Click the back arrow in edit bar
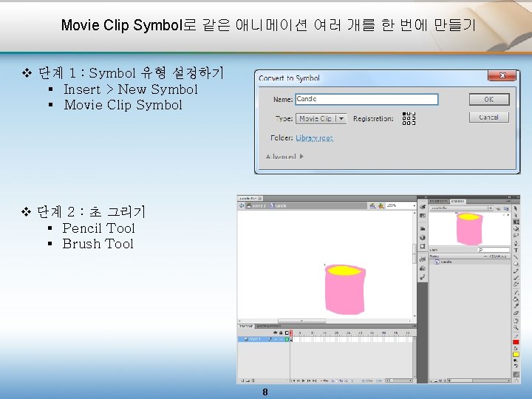The width and height of the screenshot is (532, 399). pyautogui.click(x=242, y=205)
